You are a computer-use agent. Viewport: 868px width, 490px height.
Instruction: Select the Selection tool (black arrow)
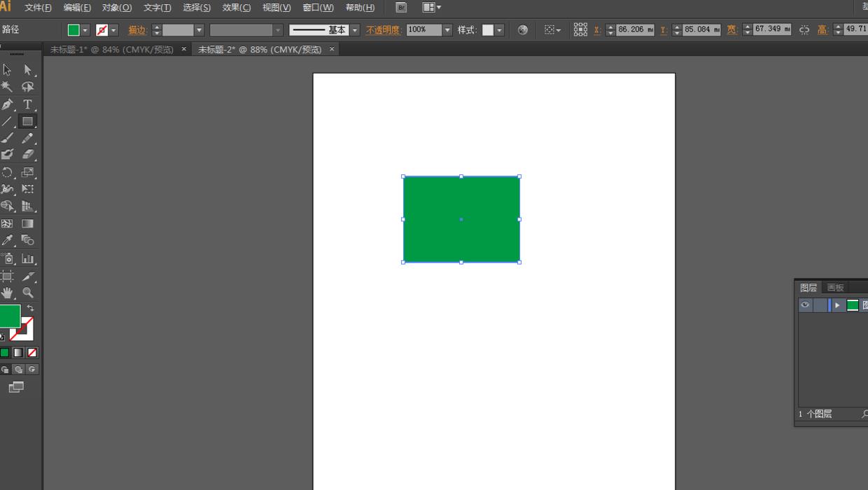(7, 69)
